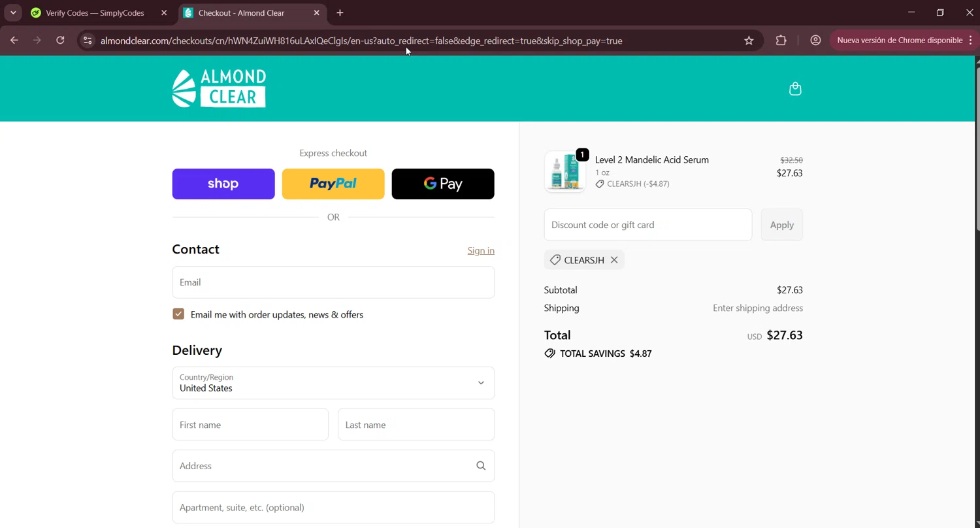This screenshot has height=528, width=980.
Task: Focus the First name field
Action: pyautogui.click(x=250, y=425)
